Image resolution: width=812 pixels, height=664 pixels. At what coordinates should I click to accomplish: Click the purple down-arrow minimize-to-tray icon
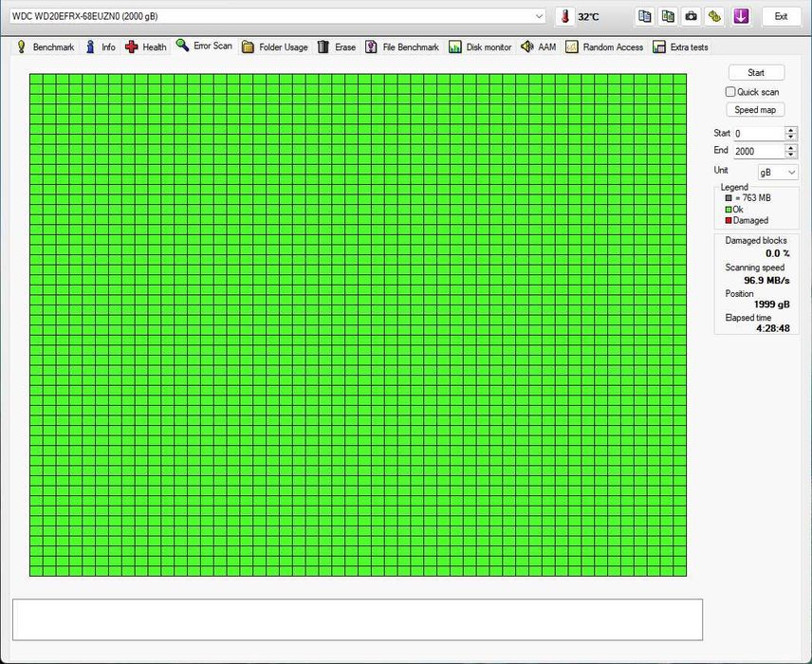(741, 16)
